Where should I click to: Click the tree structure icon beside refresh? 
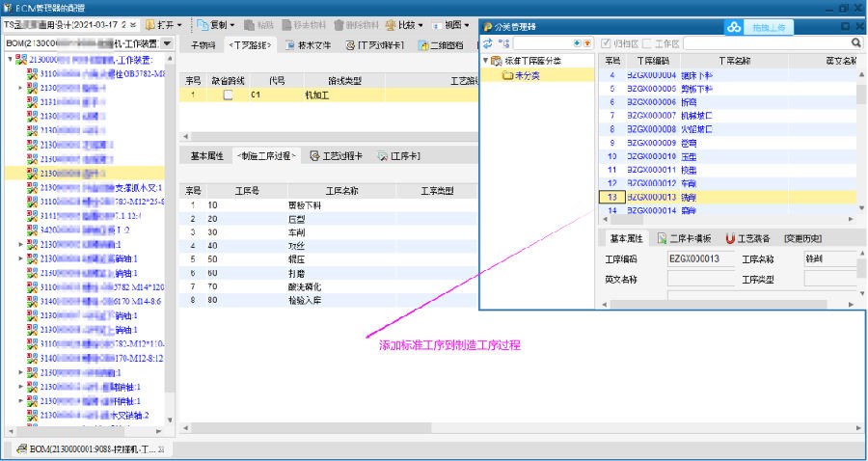502,43
